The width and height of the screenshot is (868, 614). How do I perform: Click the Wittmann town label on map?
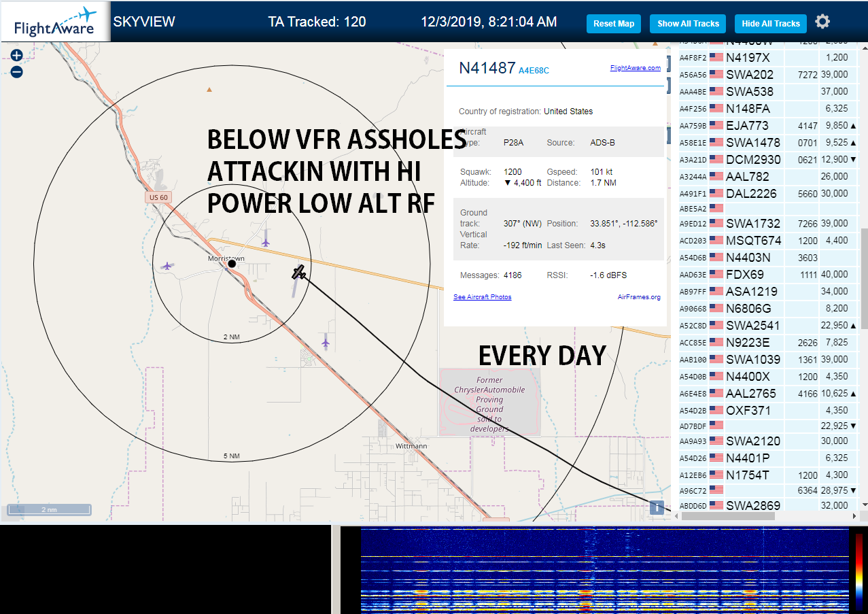(411, 446)
